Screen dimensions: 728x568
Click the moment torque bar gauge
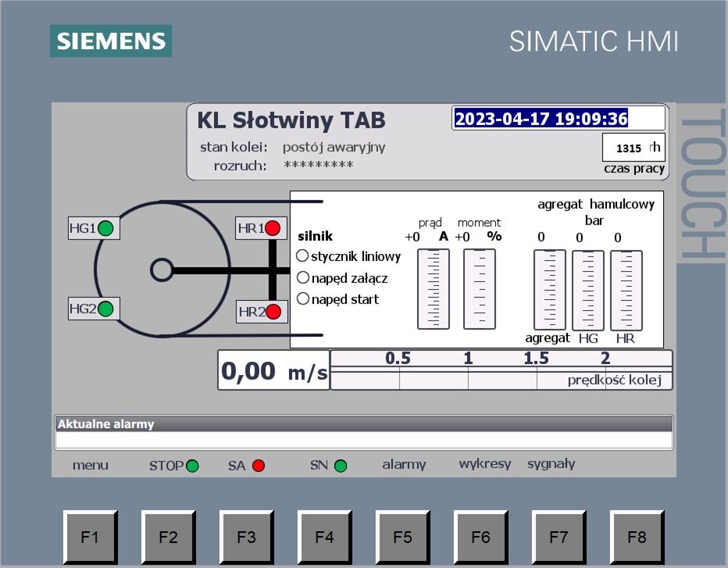480,289
